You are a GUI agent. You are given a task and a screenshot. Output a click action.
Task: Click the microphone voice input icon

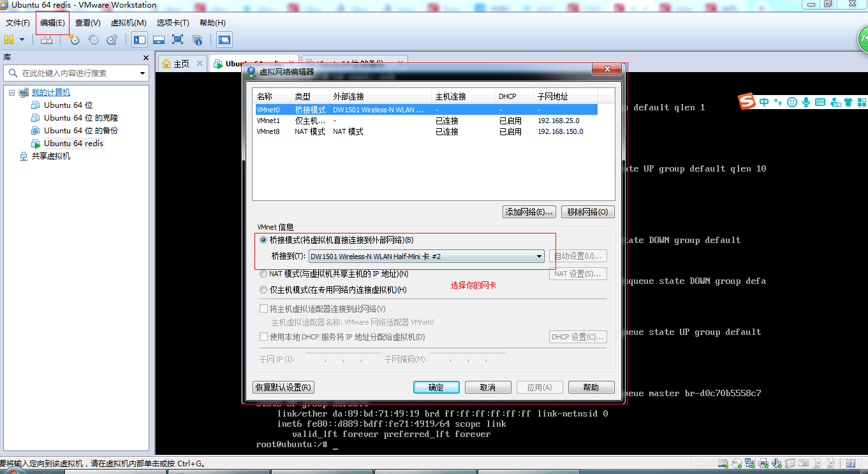[x=806, y=102]
